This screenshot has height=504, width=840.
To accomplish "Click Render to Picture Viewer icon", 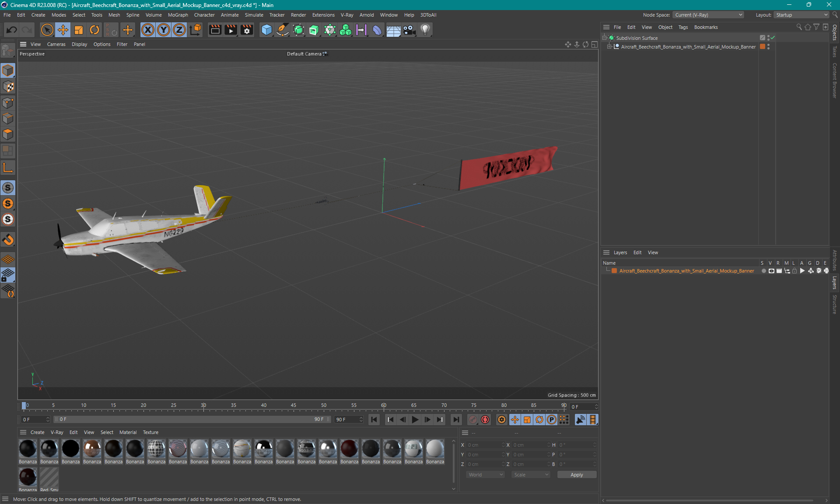I will pos(231,30).
